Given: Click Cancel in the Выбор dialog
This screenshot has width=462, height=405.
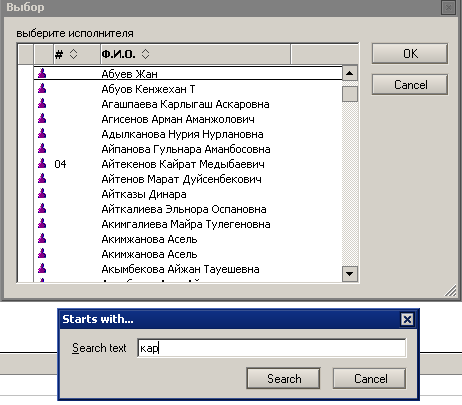Looking at the screenshot, I should pyautogui.click(x=410, y=85).
